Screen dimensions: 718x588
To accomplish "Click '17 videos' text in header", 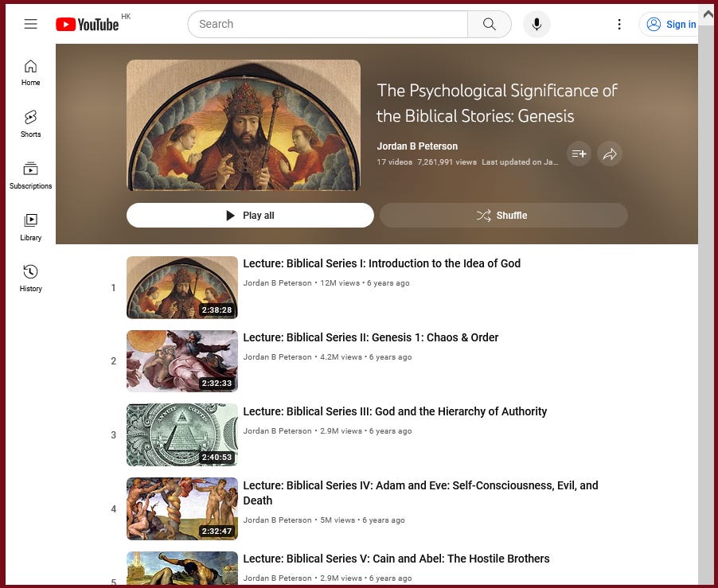I will (x=394, y=162).
